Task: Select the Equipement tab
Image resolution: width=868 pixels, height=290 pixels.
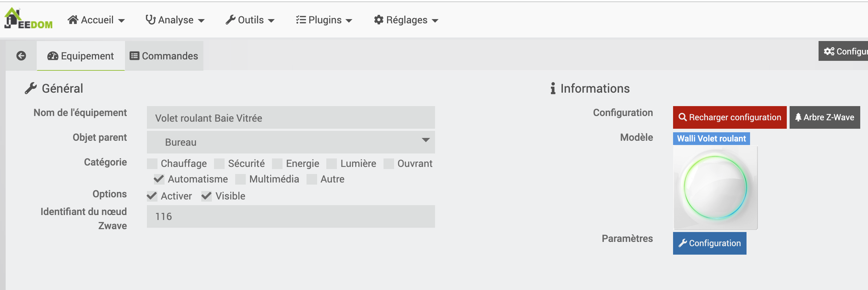Action: coord(81,56)
